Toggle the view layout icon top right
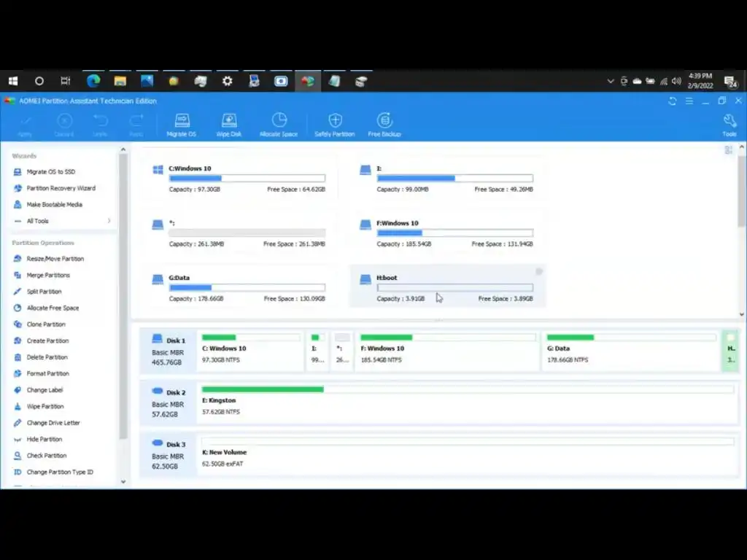 (x=728, y=150)
